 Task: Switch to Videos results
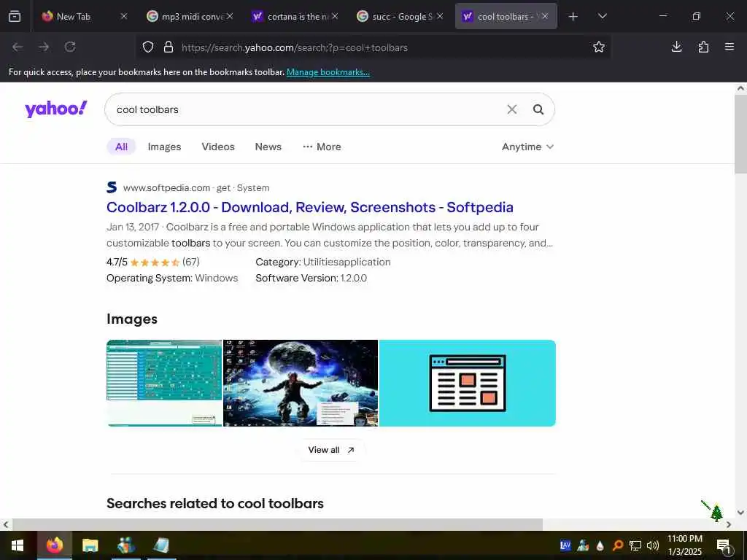click(x=218, y=147)
